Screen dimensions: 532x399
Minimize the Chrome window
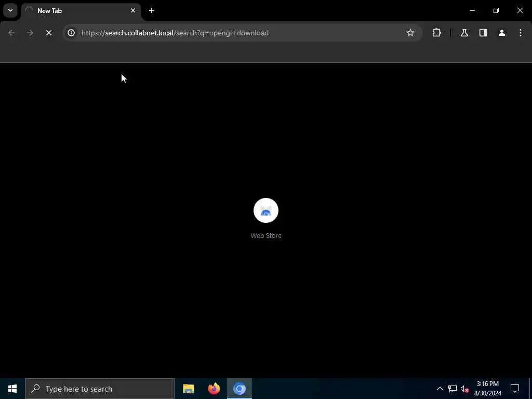click(472, 10)
